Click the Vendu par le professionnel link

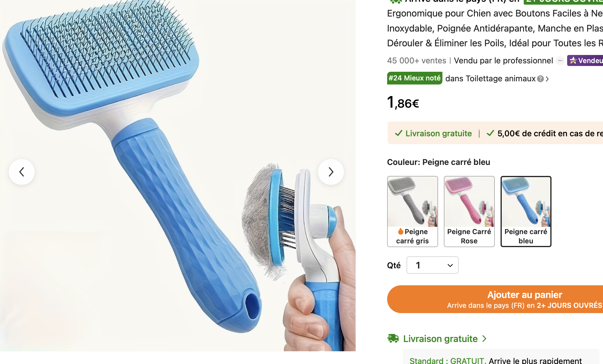[503, 60]
